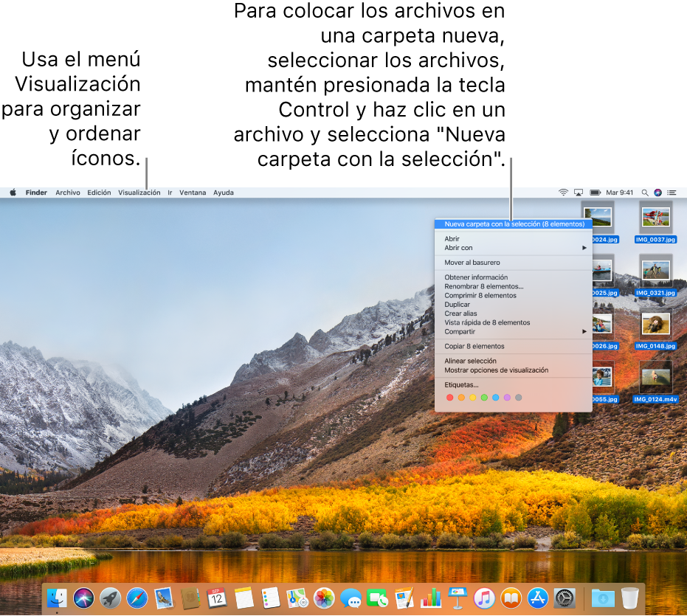687x616 pixels.
Task: Choose Mostrar opciones de visualización
Action: click(x=514, y=370)
